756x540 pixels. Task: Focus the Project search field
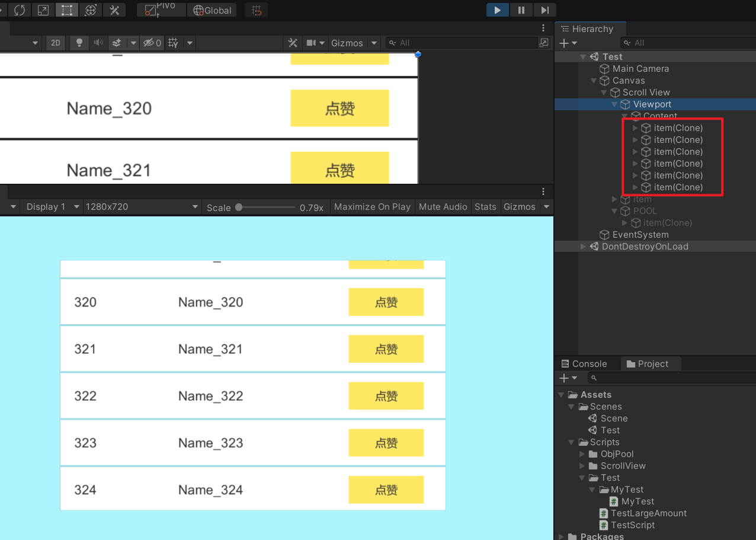pos(672,378)
